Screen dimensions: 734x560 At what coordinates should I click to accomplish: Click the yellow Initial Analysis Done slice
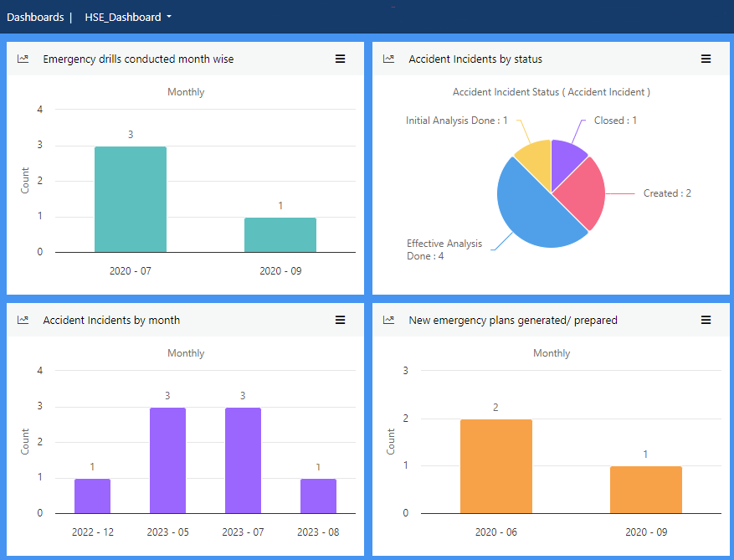point(536,157)
